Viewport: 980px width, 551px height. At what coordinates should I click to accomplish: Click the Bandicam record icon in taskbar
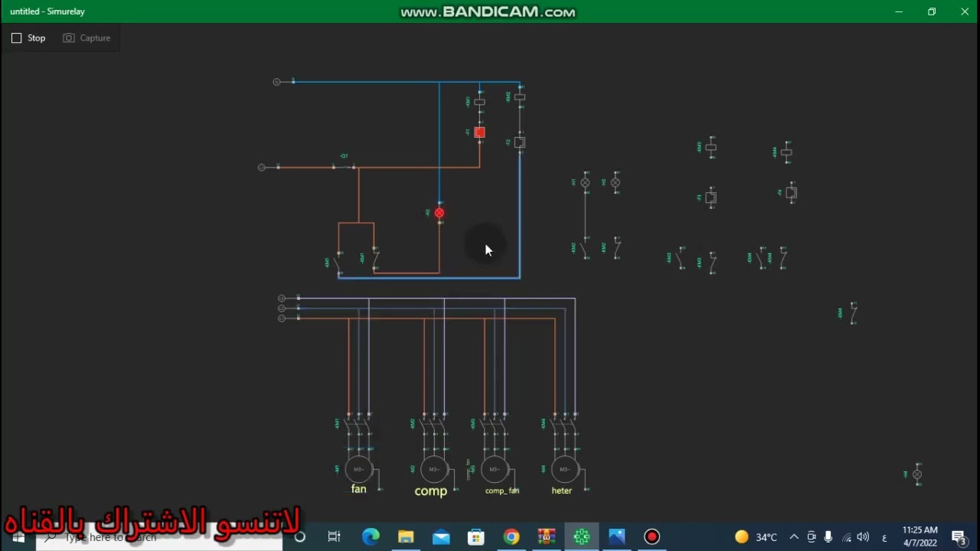click(652, 536)
